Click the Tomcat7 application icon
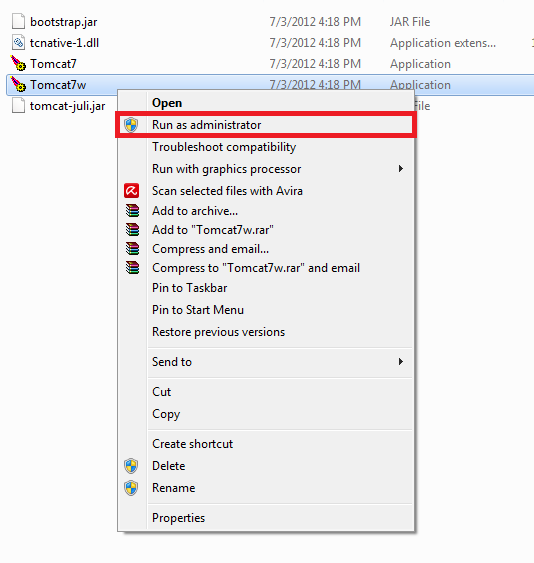 tap(18, 64)
